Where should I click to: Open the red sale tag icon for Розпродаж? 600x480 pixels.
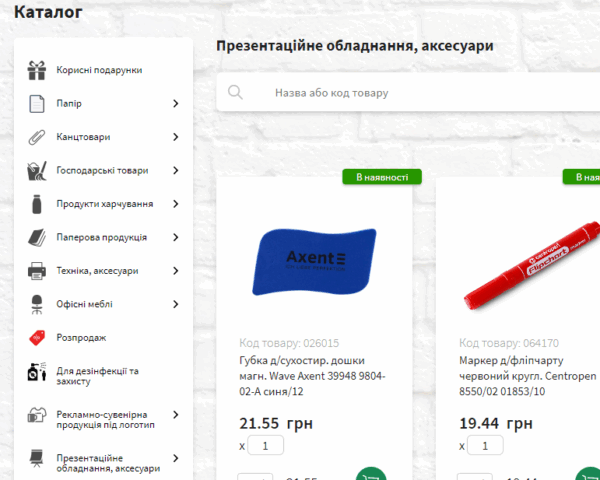click(x=37, y=338)
